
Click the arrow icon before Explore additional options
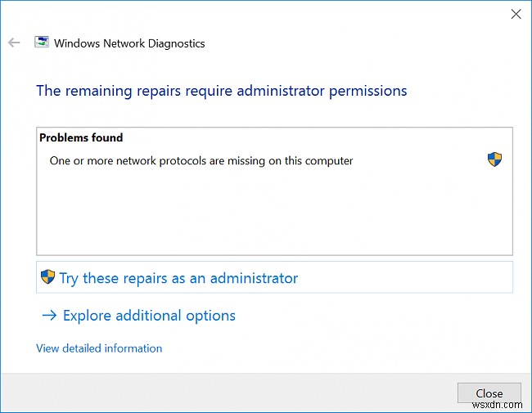click(48, 316)
